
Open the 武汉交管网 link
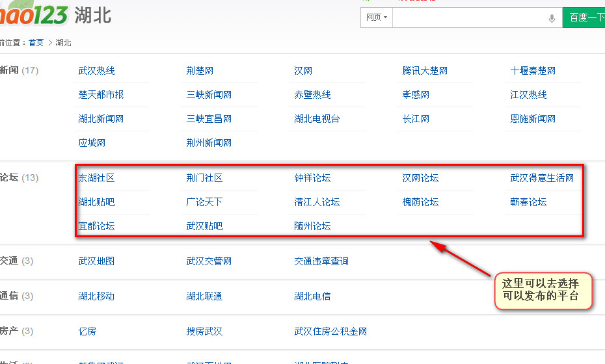(x=209, y=261)
